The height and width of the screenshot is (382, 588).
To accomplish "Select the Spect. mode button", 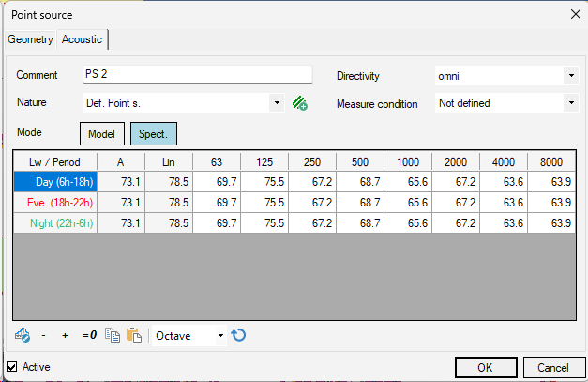I will pyautogui.click(x=154, y=134).
